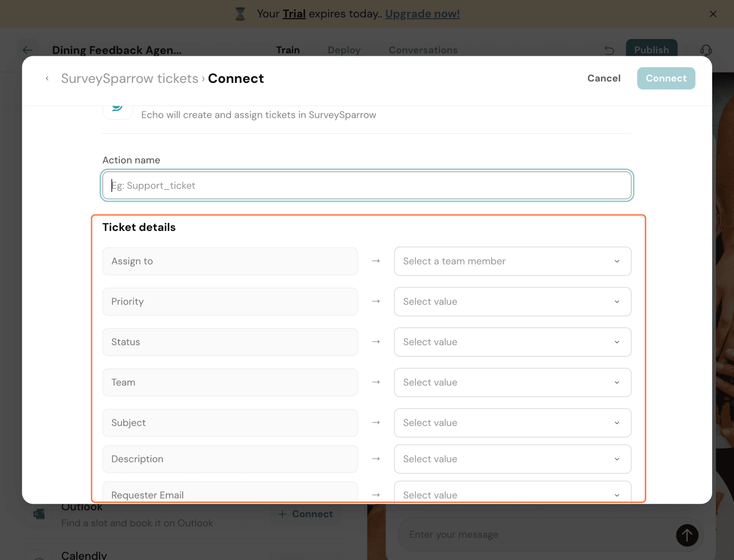Click the Status field label
This screenshot has height=560, width=734.
[x=230, y=342]
